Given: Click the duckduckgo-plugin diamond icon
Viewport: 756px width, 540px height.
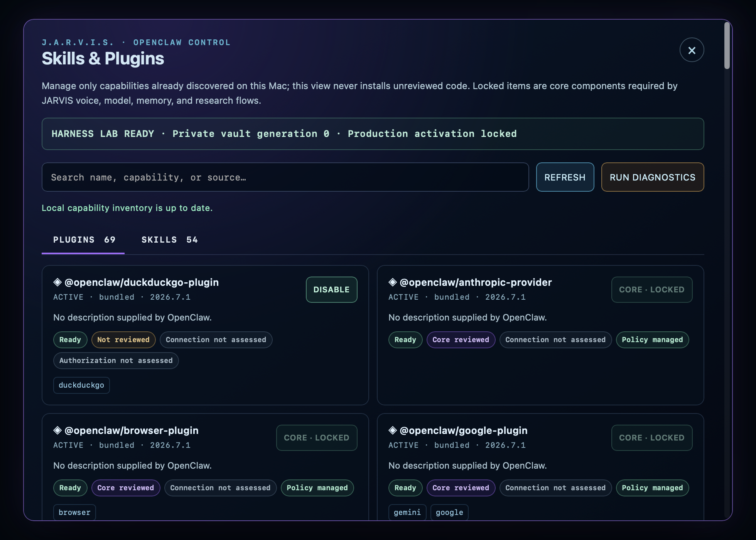Looking at the screenshot, I should point(57,282).
